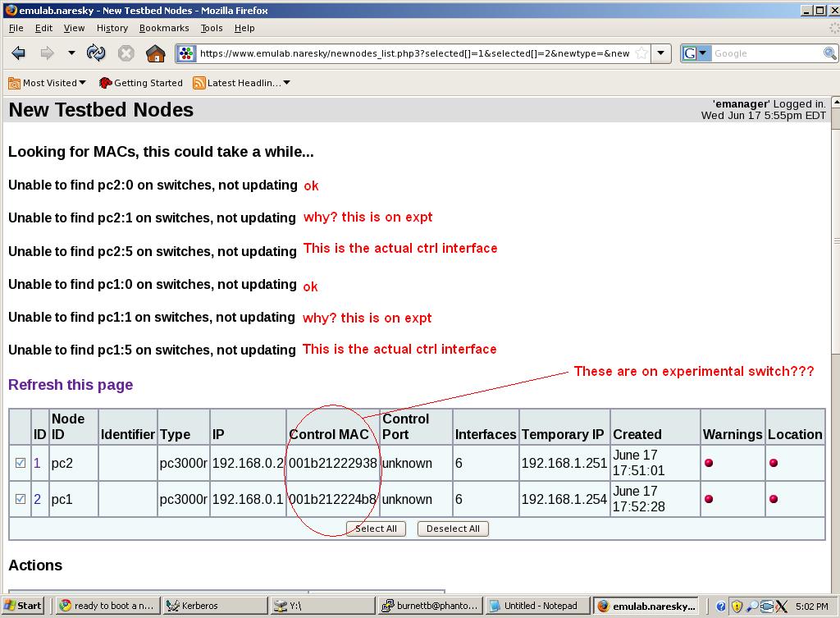This screenshot has height=618, width=840.
Task: Click the address bar URL text
Action: [x=414, y=53]
